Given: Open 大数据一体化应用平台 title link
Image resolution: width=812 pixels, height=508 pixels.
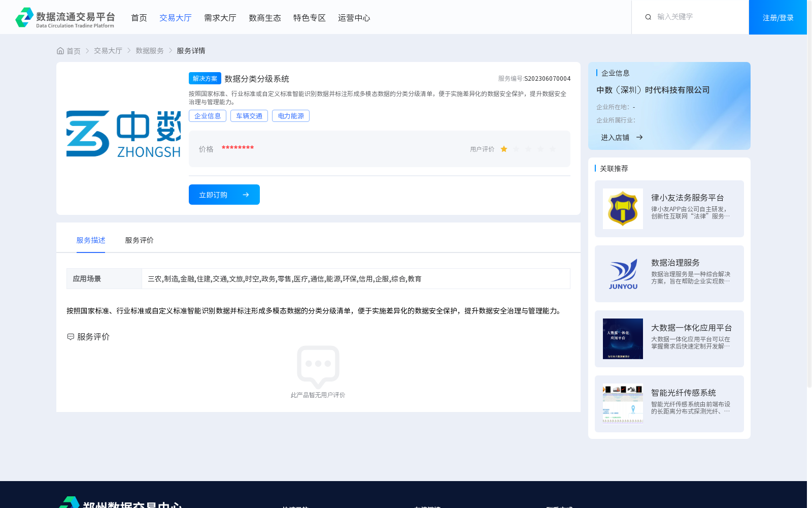Looking at the screenshot, I should tap(692, 328).
